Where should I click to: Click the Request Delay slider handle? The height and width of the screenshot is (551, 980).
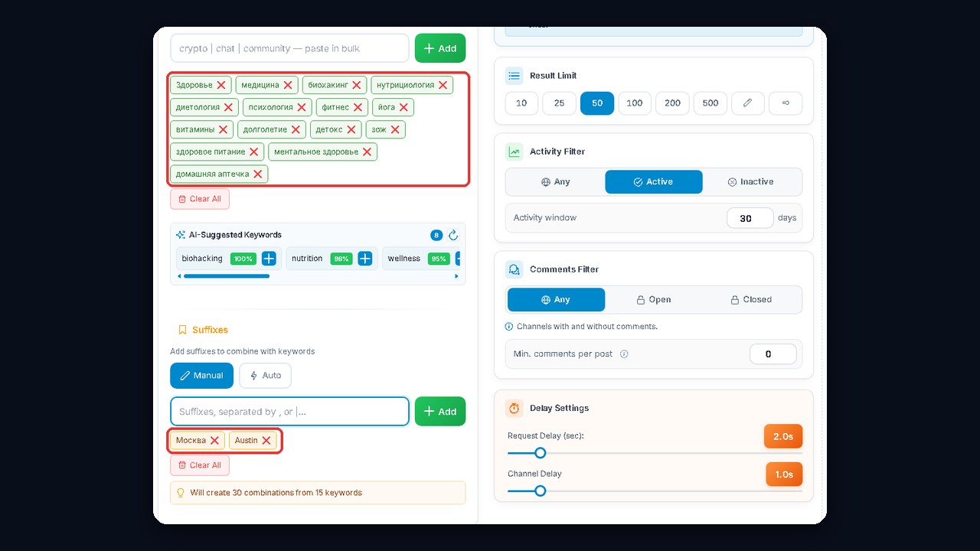pos(540,453)
